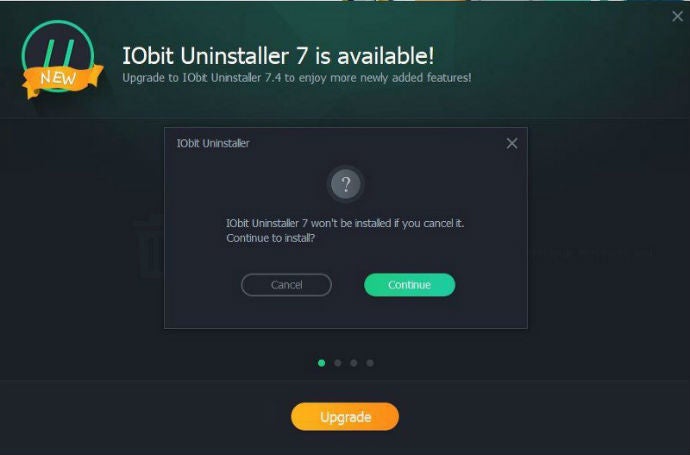Close the IObit Uninstaller confirmation dialog
Image resolution: width=690 pixels, height=455 pixels.
[512, 143]
